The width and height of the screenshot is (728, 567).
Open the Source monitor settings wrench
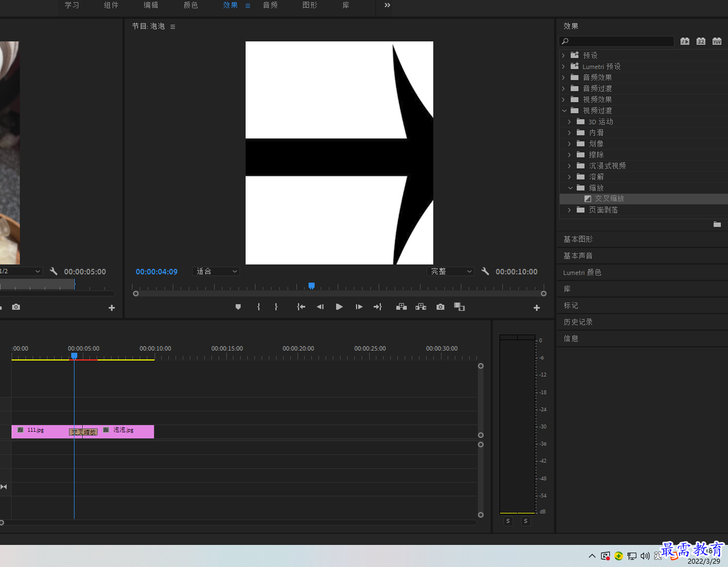54,271
